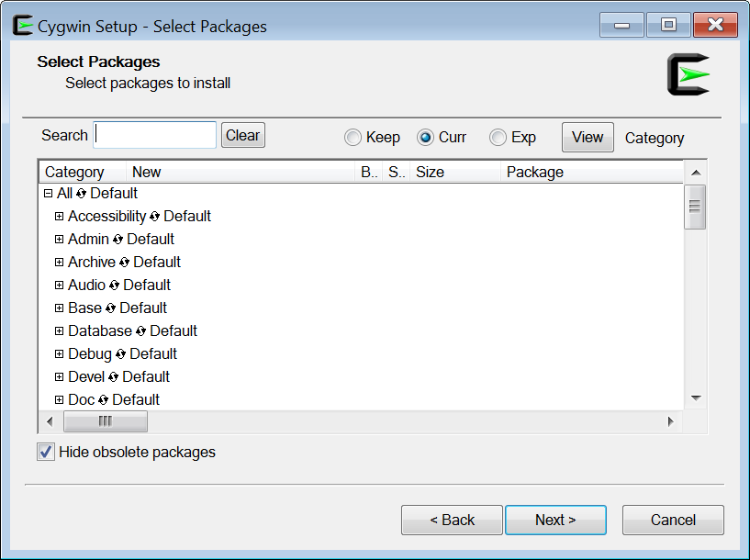
Task: Cancel the Cygwin setup
Action: tap(673, 520)
